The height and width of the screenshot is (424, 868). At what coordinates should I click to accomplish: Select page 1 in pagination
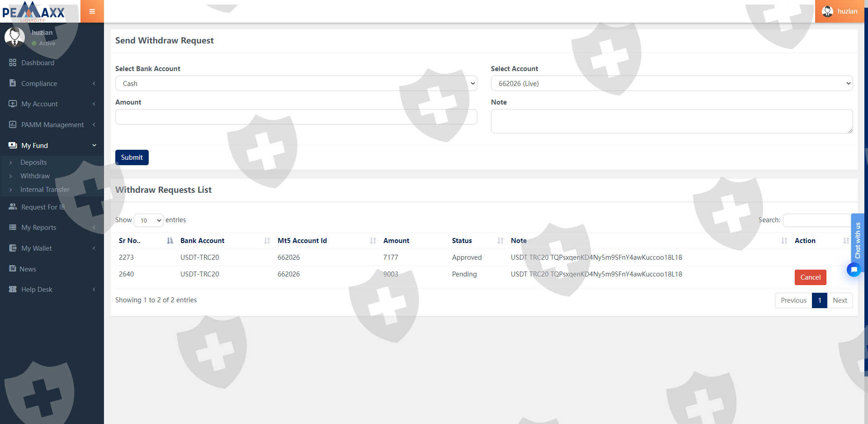click(820, 300)
